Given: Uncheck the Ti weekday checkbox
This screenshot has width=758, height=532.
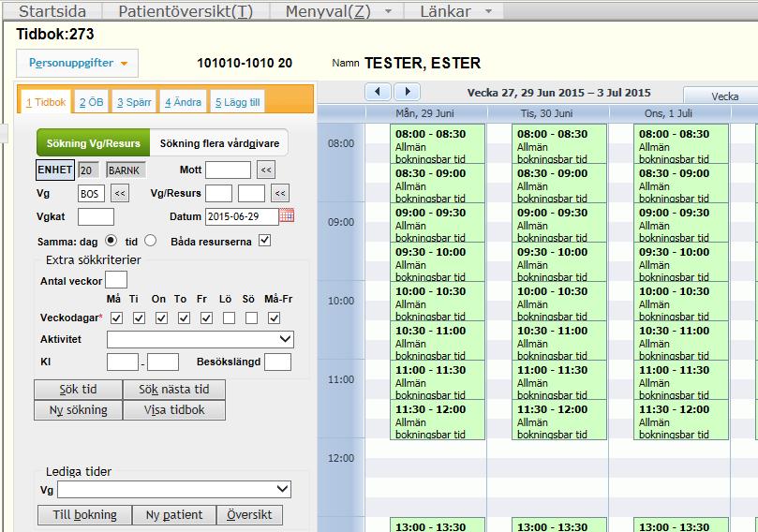Looking at the screenshot, I should coord(139,318).
